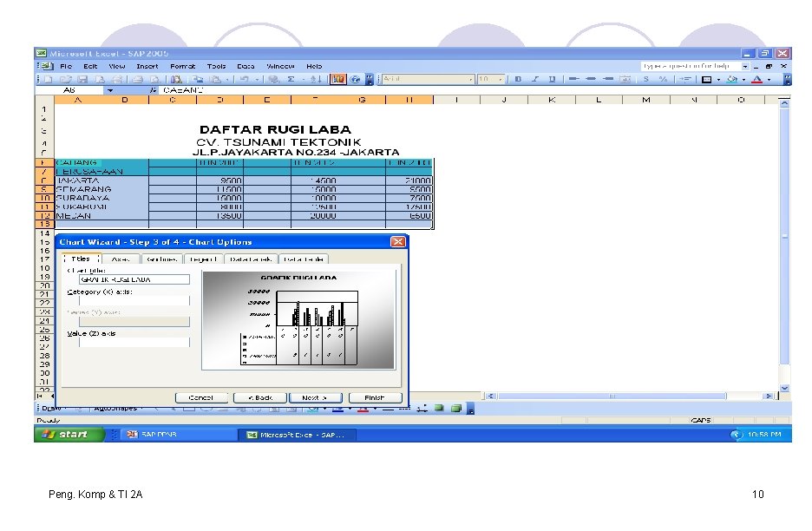
Task: Click the Undo icon
Action: pos(244,79)
